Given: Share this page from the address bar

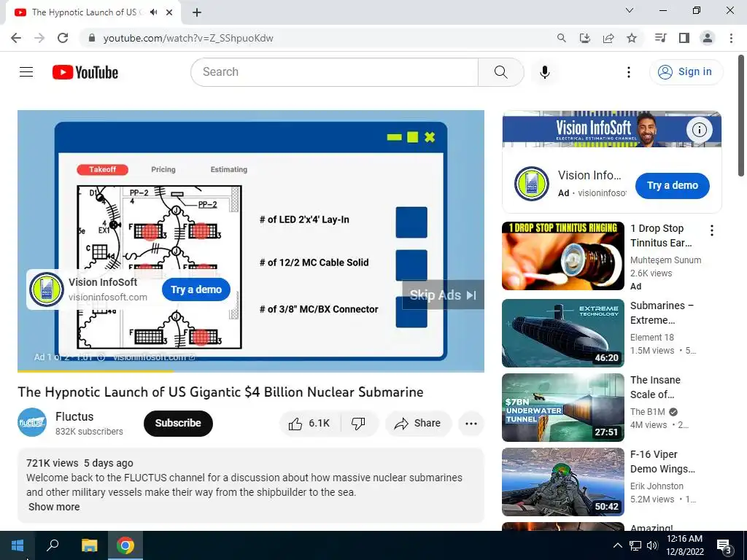Looking at the screenshot, I should click(608, 38).
